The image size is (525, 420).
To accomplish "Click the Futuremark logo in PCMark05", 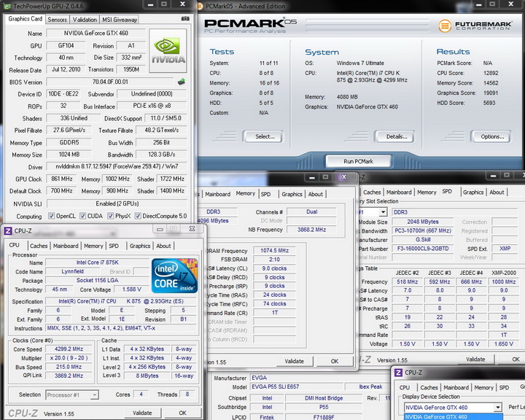I will click(475, 26).
